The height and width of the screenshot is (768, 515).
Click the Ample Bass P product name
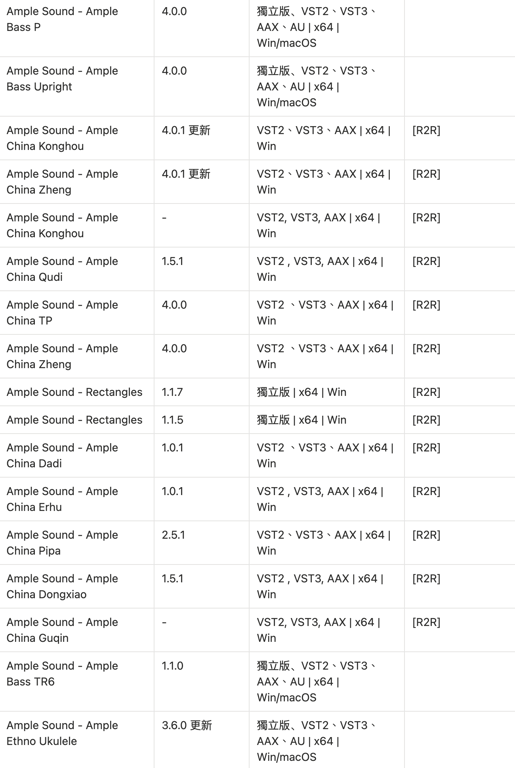pyautogui.click(x=62, y=19)
